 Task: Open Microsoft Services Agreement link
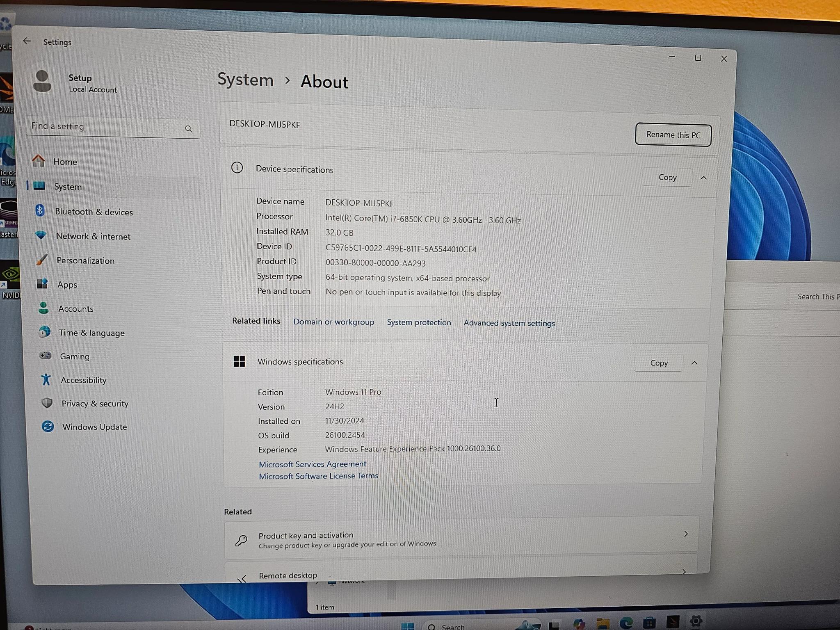click(x=313, y=464)
